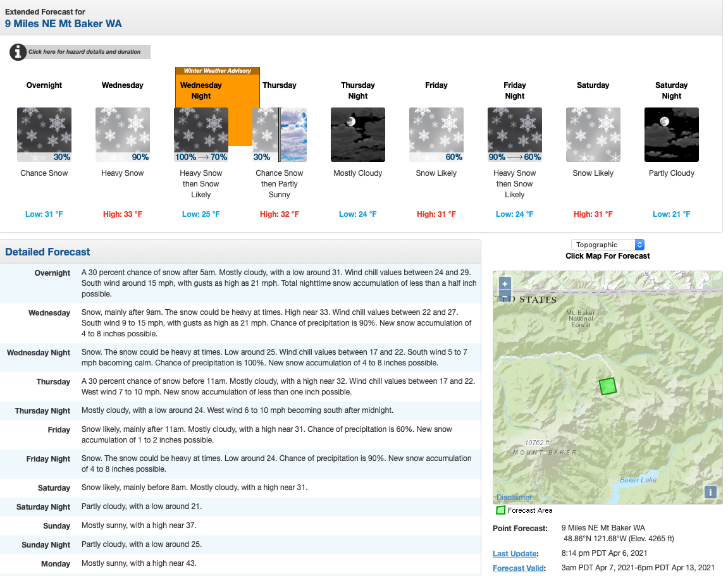Select Saturday Night partly cloudy icon
This screenshot has width=728, height=576.
coord(672,135)
